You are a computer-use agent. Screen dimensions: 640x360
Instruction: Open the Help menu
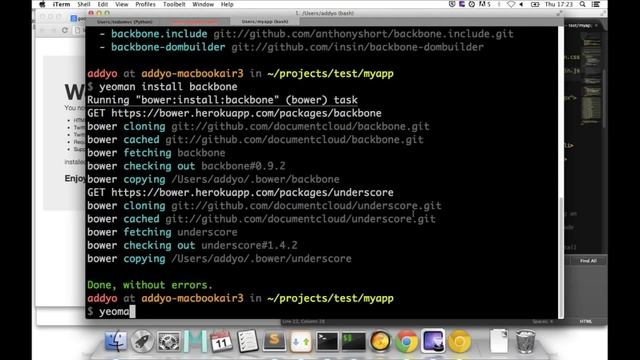tap(227, 4)
